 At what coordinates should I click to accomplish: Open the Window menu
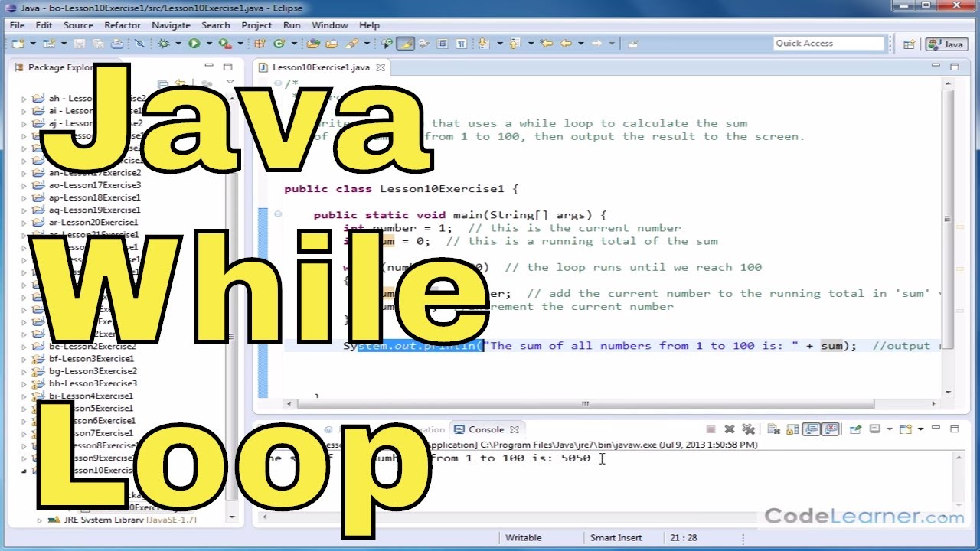330,25
